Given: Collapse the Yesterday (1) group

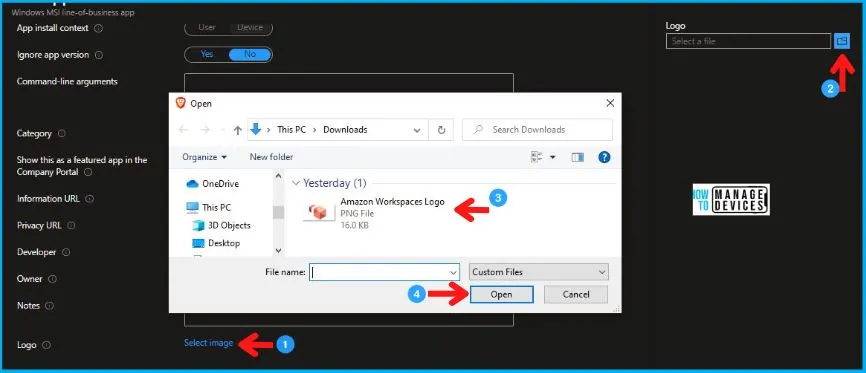Looking at the screenshot, I should (297, 183).
